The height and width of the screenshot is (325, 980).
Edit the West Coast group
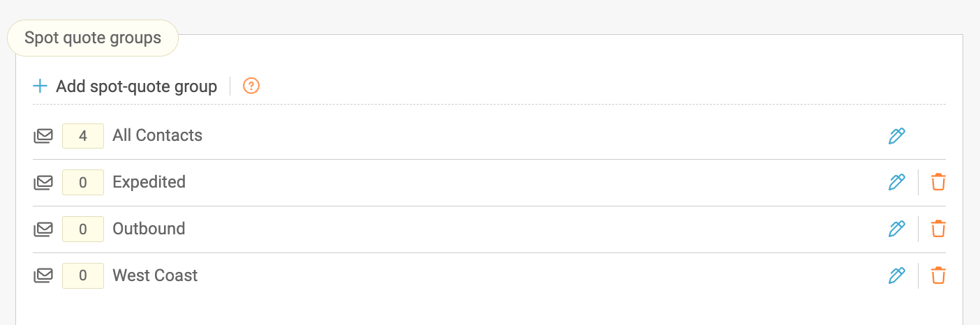coord(897,276)
